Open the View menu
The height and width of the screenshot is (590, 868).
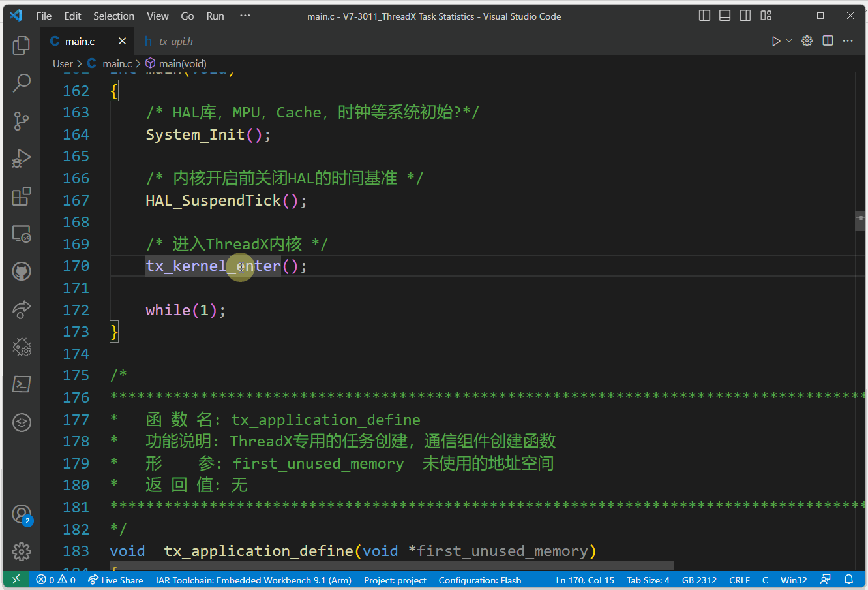[x=157, y=16]
